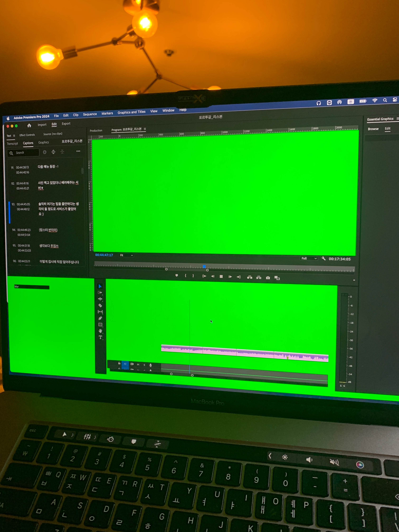Select the Razor tool

[100, 305]
